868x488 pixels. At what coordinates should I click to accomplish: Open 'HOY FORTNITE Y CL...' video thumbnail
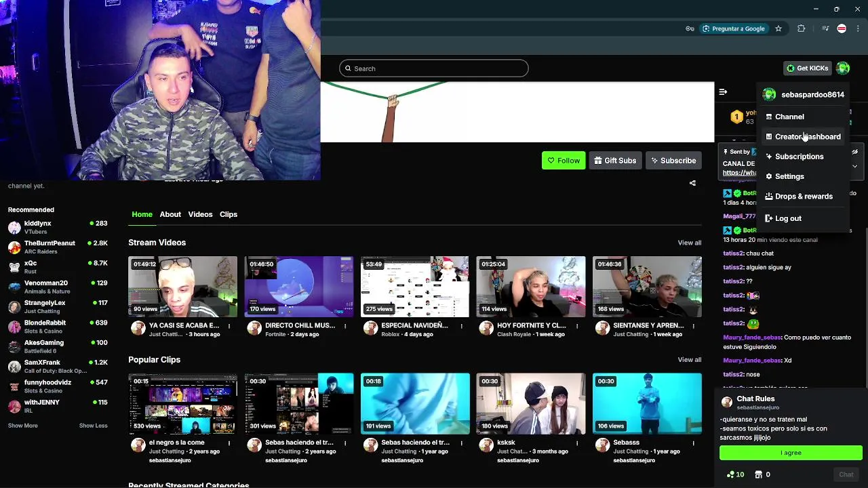pos(531,287)
